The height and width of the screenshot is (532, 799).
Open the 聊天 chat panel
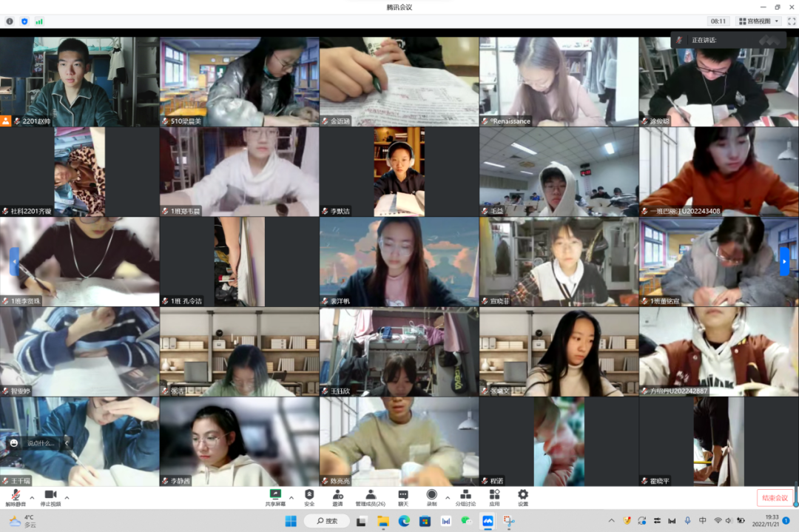tap(403, 496)
